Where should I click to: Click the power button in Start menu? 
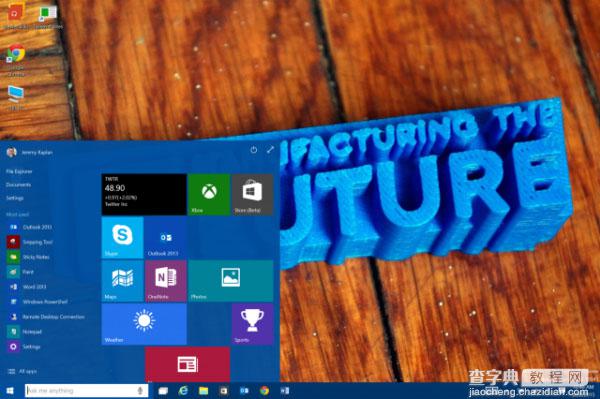[x=253, y=150]
